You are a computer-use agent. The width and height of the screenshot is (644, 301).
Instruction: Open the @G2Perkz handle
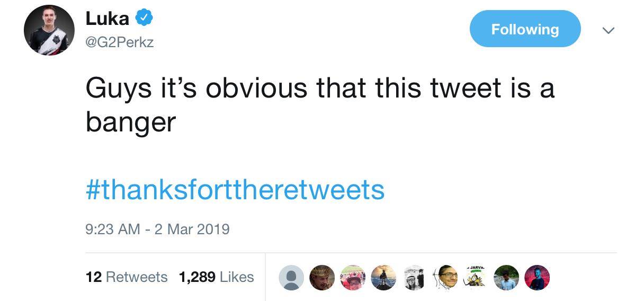point(120,42)
